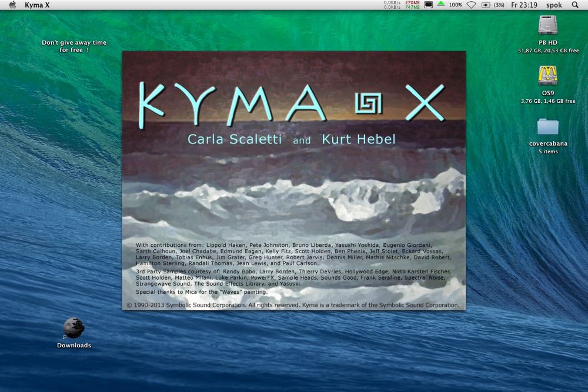
Task: Click the name Carla Scaletti
Action: pos(235,139)
